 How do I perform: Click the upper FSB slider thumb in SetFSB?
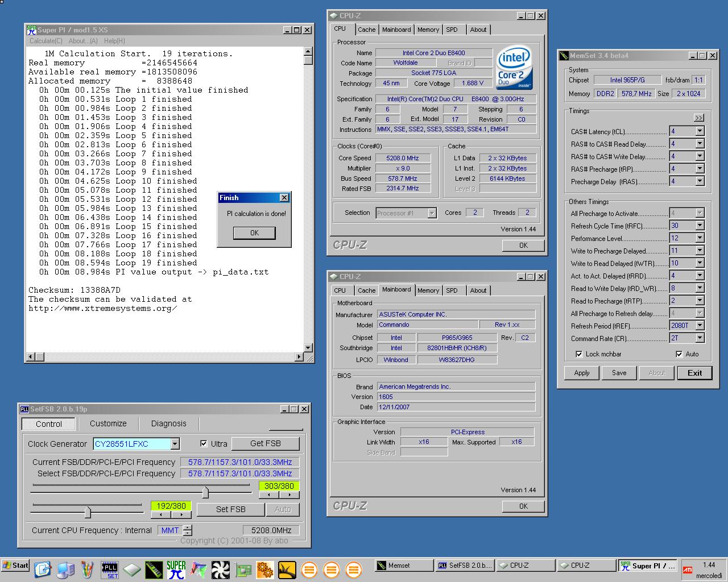205,492
